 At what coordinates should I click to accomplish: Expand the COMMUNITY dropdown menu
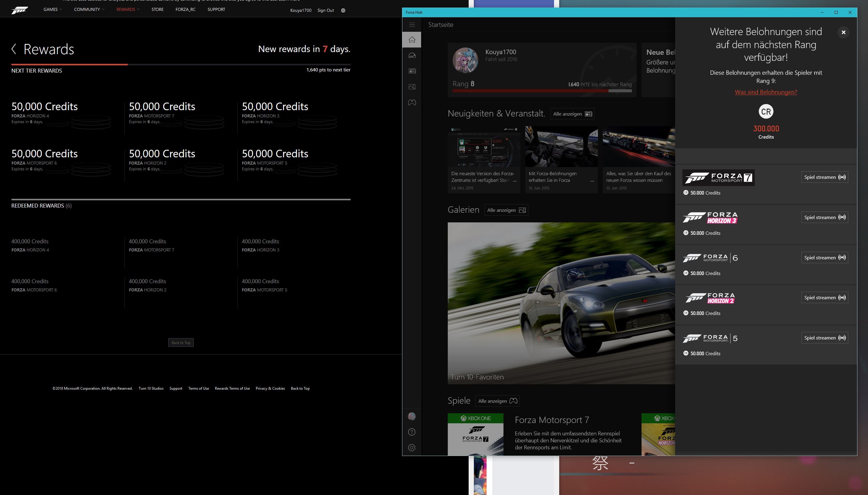click(x=89, y=9)
